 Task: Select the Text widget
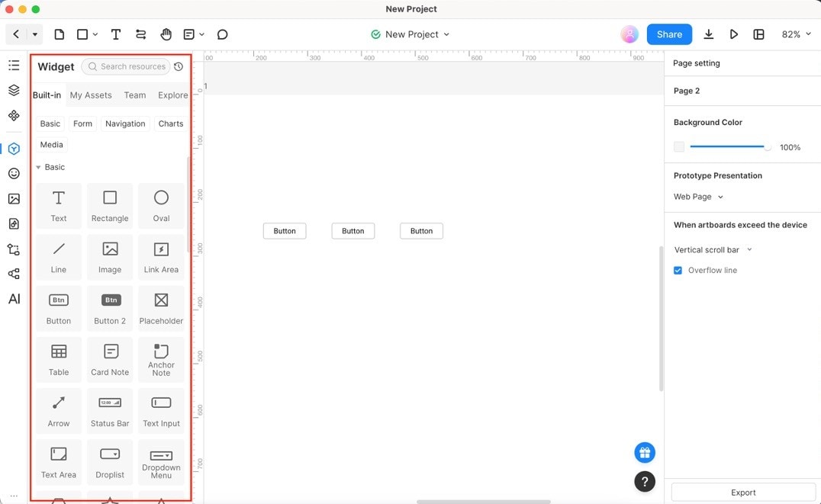click(59, 206)
